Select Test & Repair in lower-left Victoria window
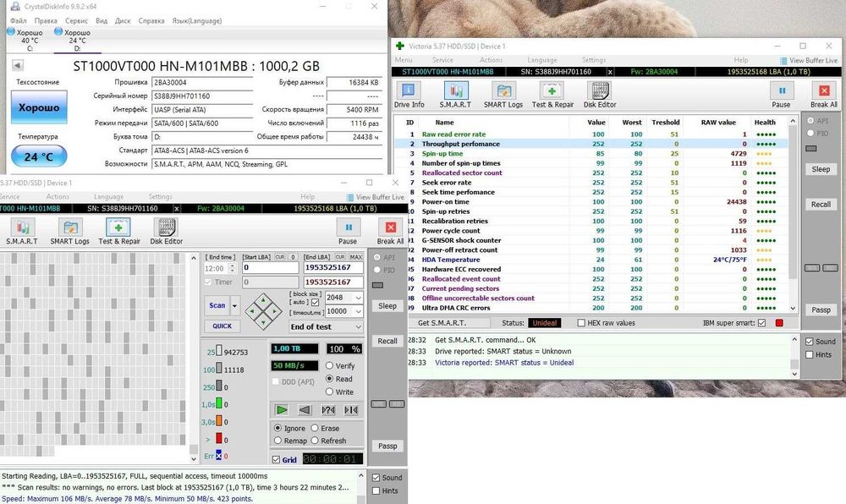846x504 pixels. coord(118,232)
